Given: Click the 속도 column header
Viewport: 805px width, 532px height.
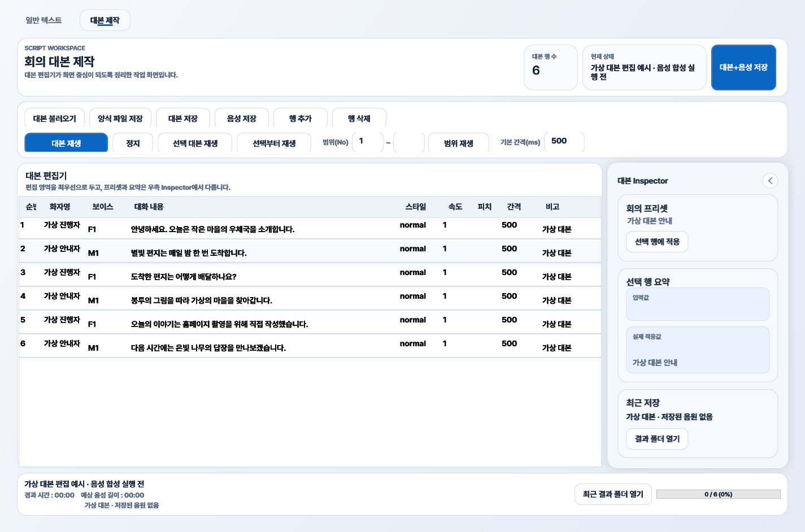Looking at the screenshot, I should click(x=455, y=207).
